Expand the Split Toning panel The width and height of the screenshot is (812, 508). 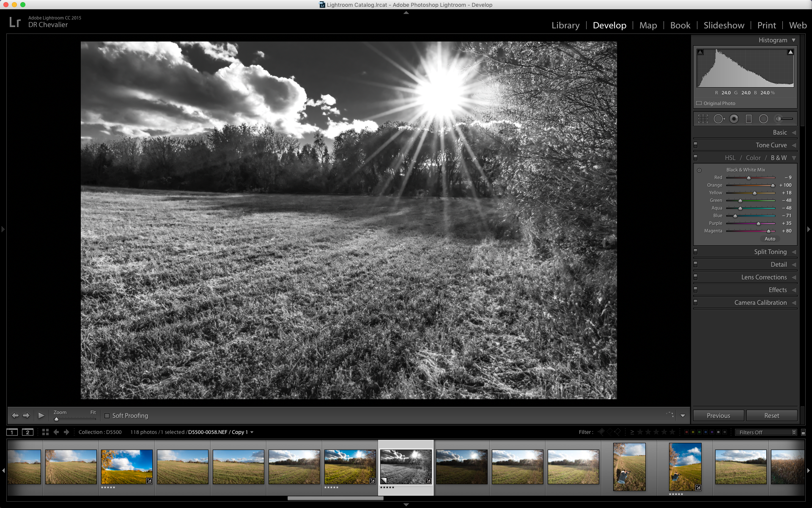tap(770, 252)
